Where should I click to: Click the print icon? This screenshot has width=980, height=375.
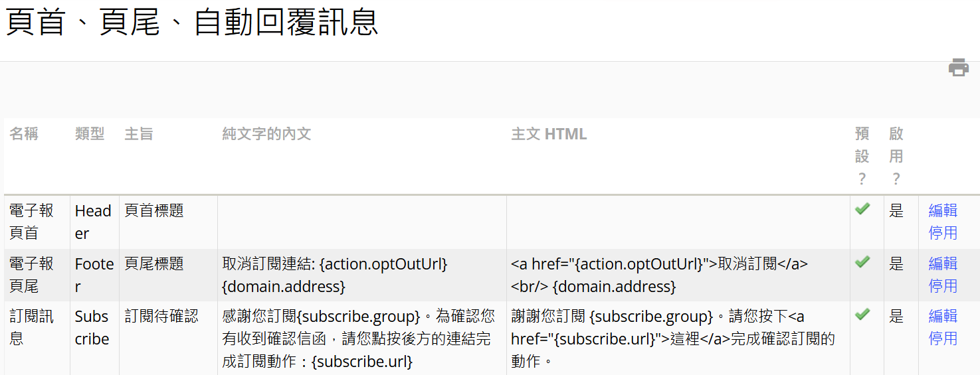(x=958, y=67)
